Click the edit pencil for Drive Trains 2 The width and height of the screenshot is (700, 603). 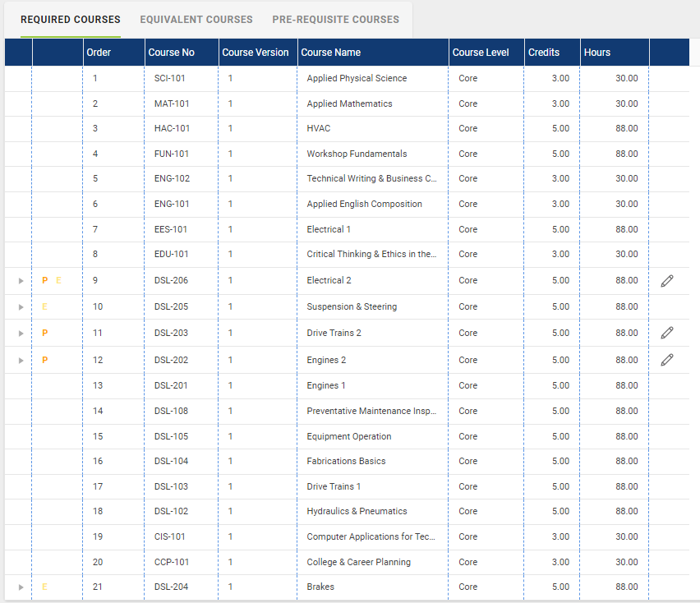click(667, 333)
